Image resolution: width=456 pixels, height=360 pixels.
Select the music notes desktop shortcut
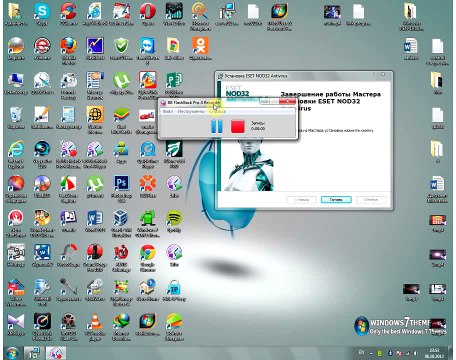pos(69,221)
